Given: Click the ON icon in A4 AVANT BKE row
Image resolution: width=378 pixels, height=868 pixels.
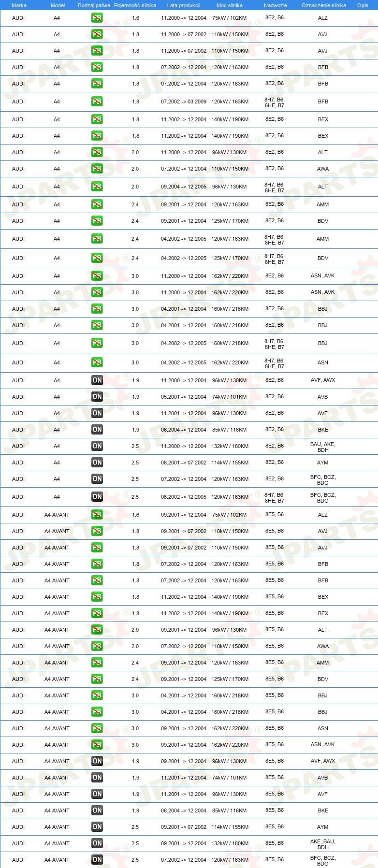Looking at the screenshot, I should 97,810.
